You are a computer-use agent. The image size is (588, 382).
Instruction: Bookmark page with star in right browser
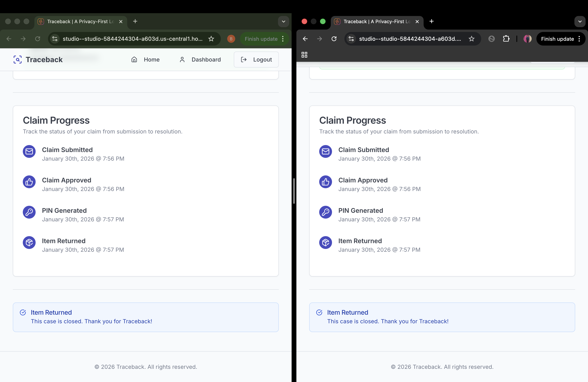coord(471,39)
